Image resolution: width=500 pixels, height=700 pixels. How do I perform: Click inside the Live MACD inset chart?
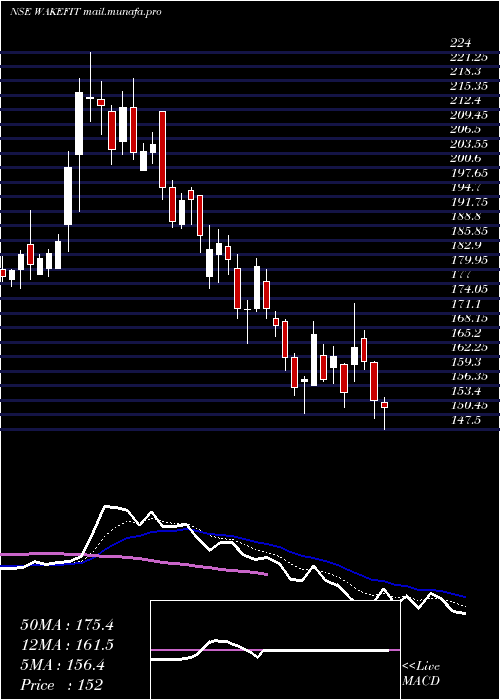(275, 650)
